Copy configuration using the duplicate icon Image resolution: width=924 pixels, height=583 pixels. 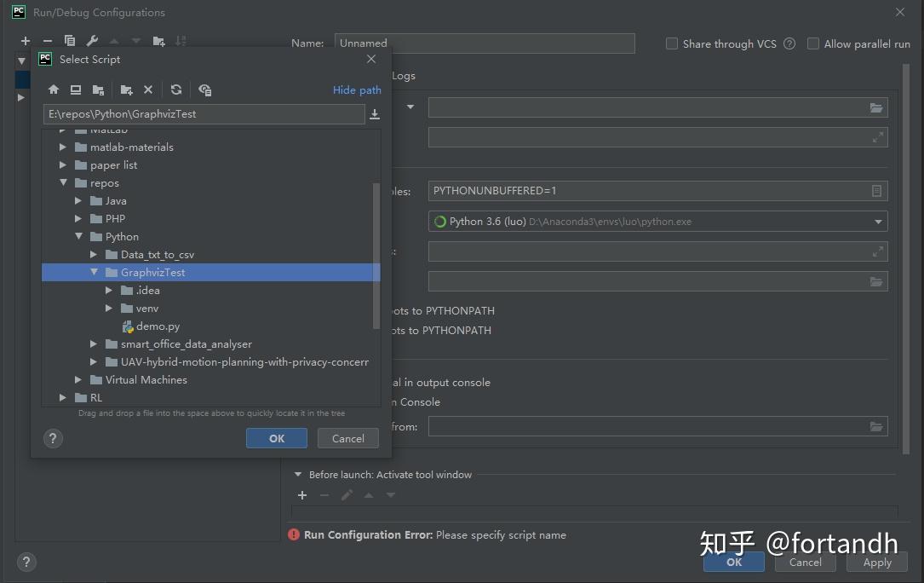point(70,40)
